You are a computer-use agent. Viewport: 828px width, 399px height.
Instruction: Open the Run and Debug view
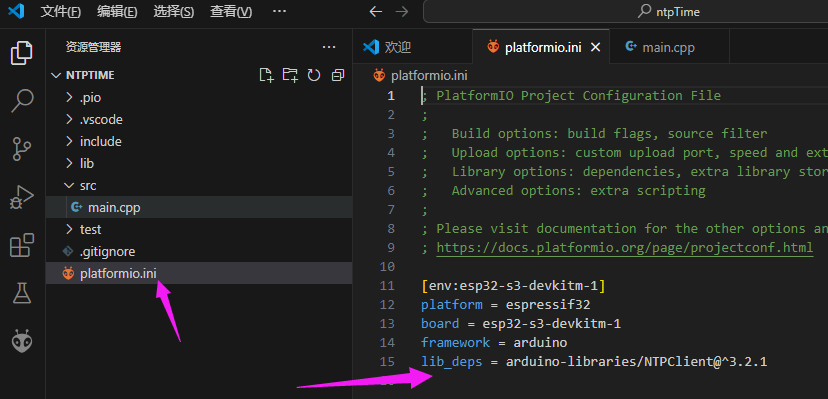tap(22, 197)
